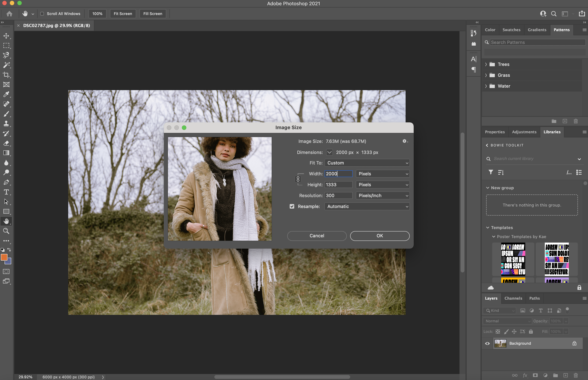Choose the Zoom tool in toolbar
This screenshot has width=588, height=380.
(x=6, y=231)
